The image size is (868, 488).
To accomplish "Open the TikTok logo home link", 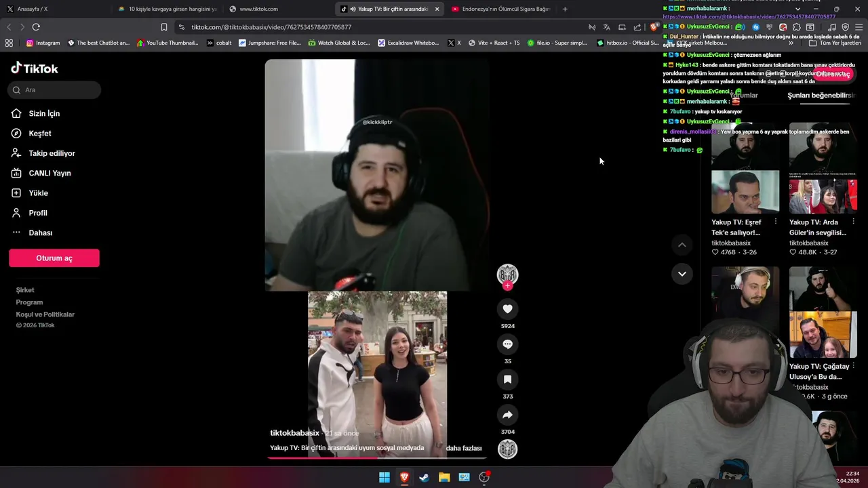I will (x=35, y=68).
